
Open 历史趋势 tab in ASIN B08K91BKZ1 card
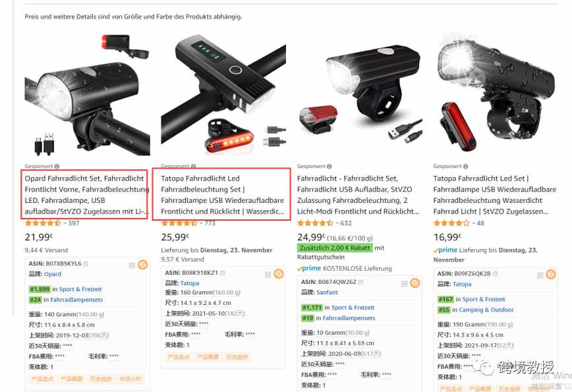(237, 357)
